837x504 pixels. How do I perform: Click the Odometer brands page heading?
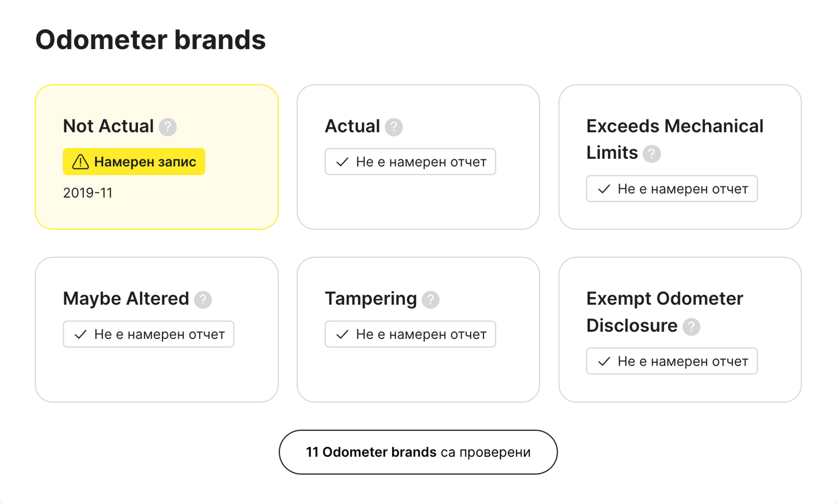click(150, 40)
